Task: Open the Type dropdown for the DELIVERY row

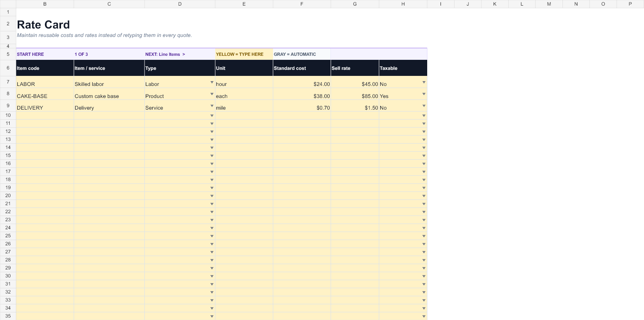Action: click(x=212, y=106)
